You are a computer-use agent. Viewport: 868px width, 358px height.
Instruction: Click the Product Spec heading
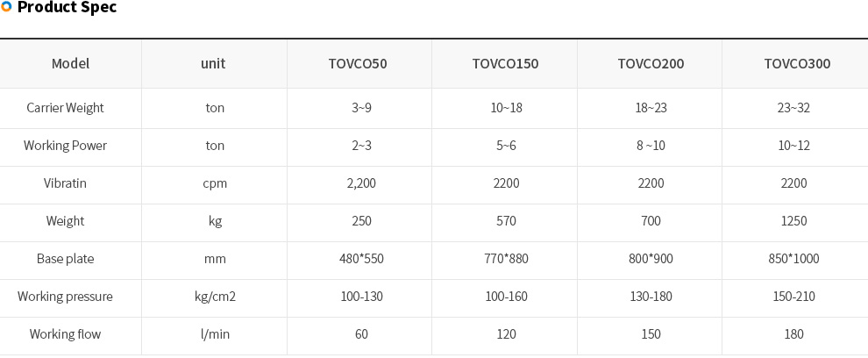(67, 7)
